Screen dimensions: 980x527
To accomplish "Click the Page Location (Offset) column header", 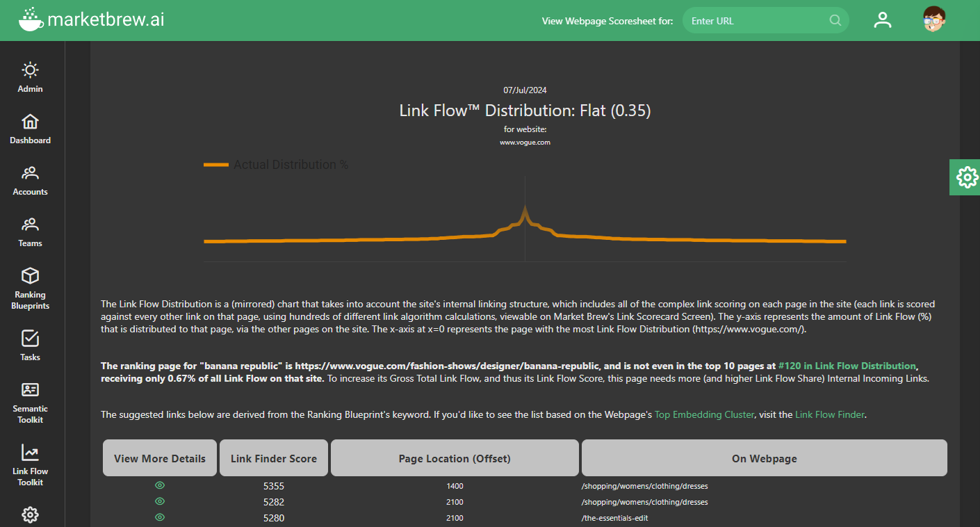I will coord(455,458).
